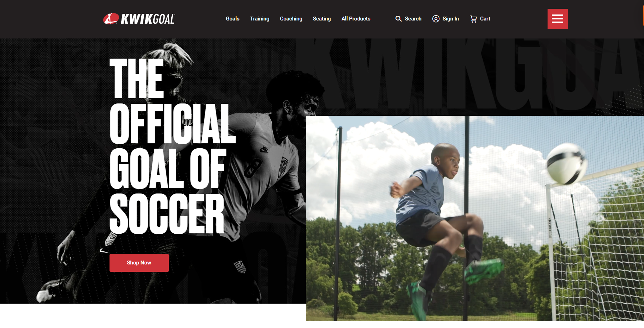Open the Coaching menu
The image size is (644, 328).
291,19
